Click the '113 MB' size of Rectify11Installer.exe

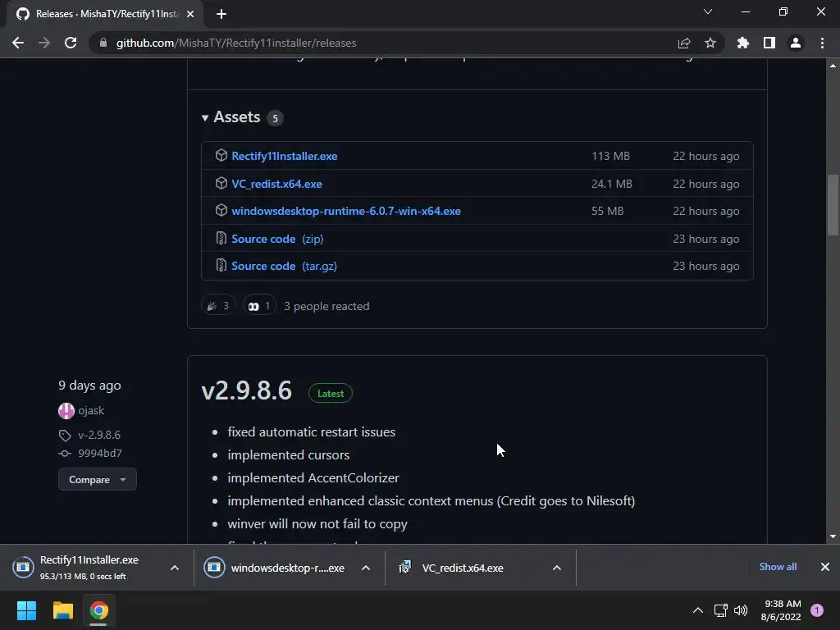610,156
